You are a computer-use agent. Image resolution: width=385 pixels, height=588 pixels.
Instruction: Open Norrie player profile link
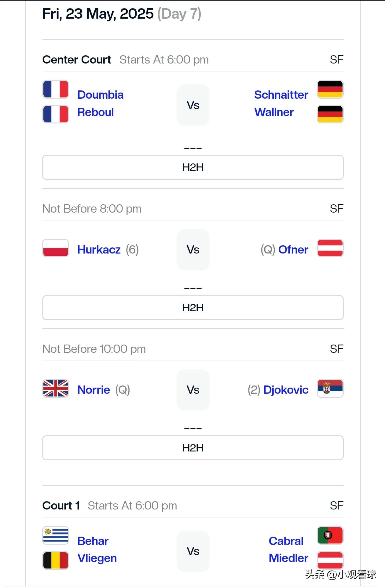pos(94,390)
